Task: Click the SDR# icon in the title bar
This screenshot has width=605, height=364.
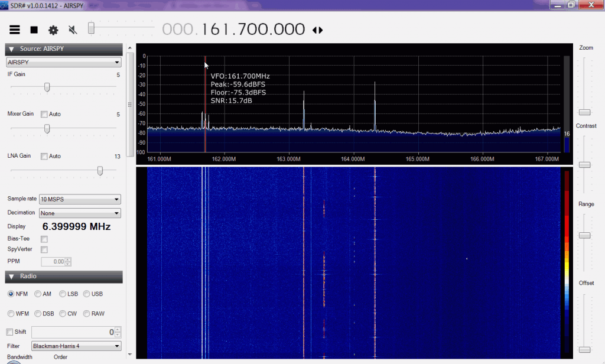Action: 6,5
